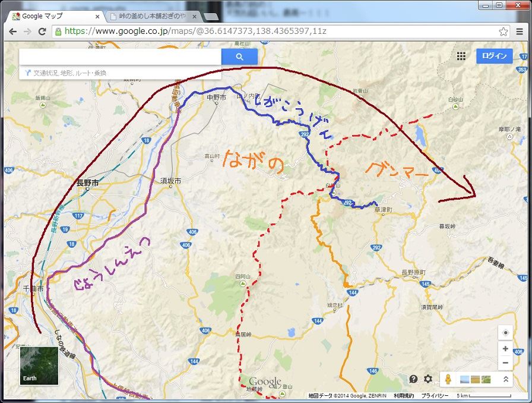Select the Street View pegman
Screen dimensions: 532x403
click(x=448, y=379)
